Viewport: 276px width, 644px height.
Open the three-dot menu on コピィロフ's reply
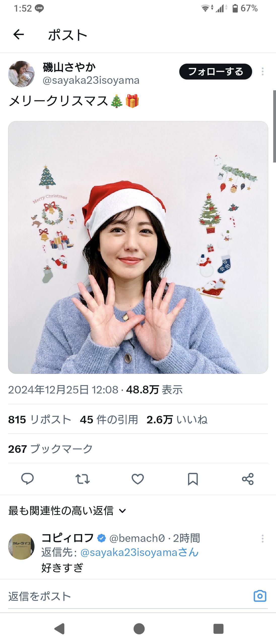coord(263,538)
